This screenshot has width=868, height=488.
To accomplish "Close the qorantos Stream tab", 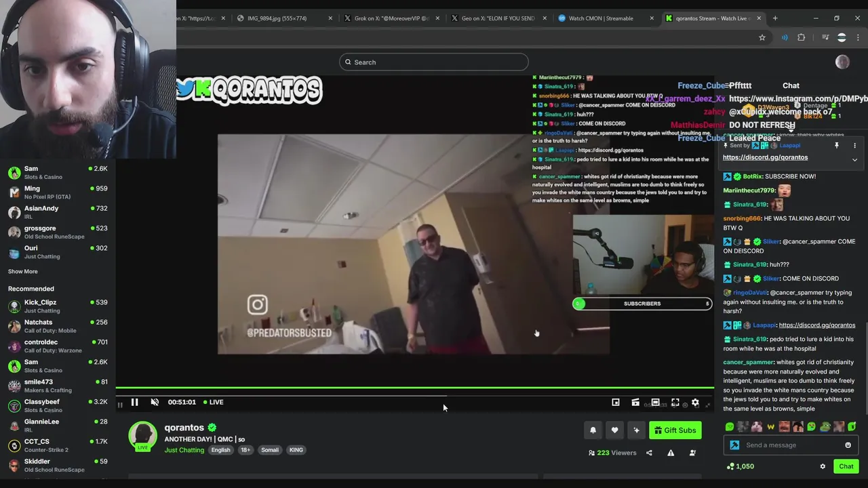I will click(759, 18).
